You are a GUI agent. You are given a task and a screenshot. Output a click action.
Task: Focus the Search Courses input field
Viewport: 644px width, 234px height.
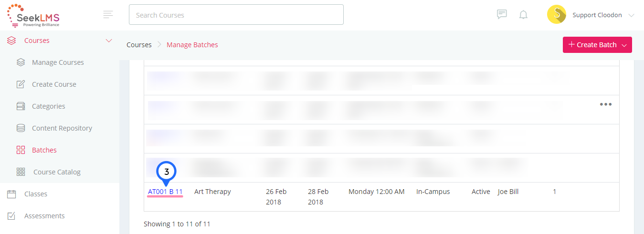click(236, 15)
